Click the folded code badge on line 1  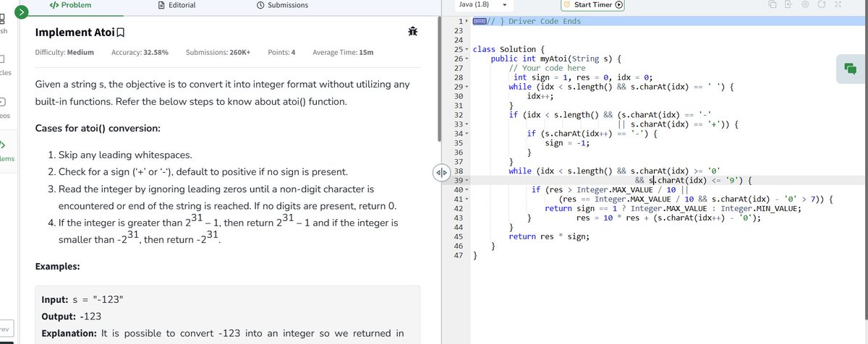click(479, 22)
